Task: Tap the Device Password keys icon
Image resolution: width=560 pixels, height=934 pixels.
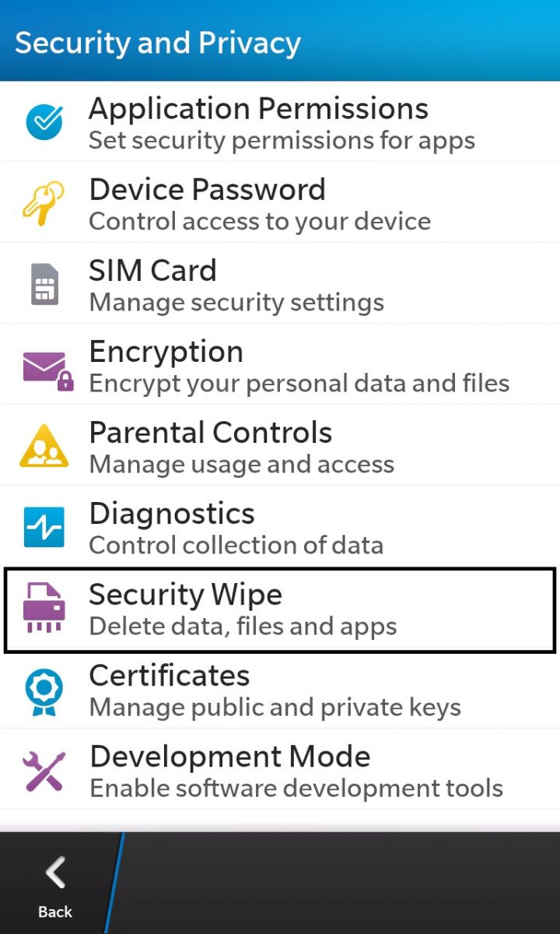Action: pyautogui.click(x=44, y=202)
